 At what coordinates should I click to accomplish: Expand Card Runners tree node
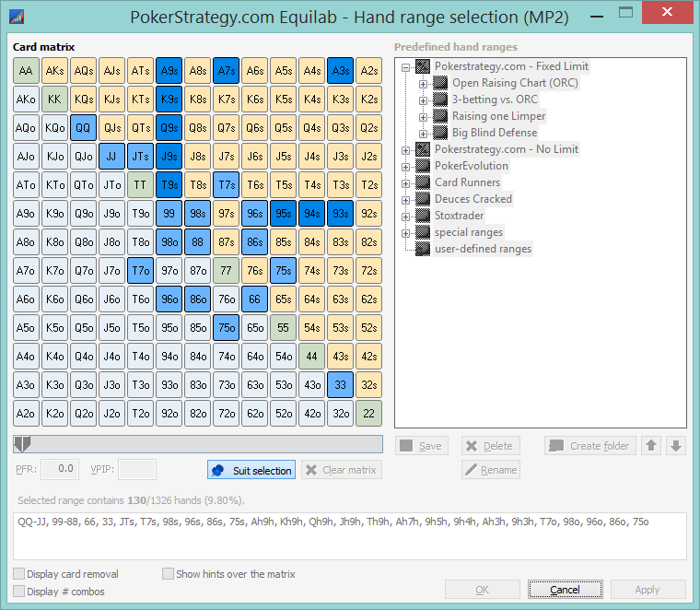coord(405,183)
